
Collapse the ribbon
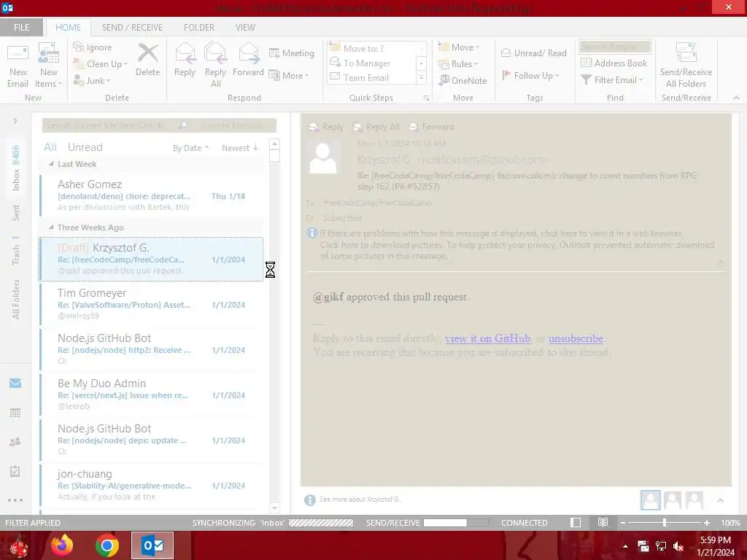[736, 98]
